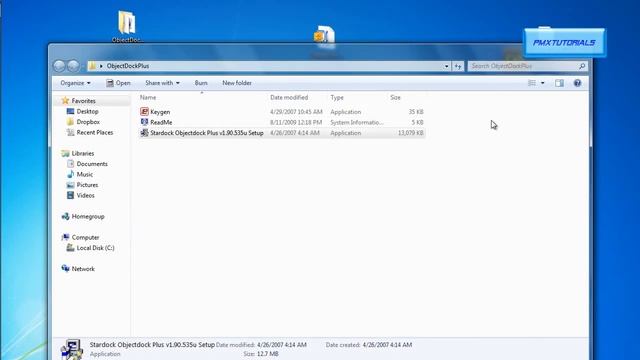The width and height of the screenshot is (640, 360).
Task: Sort files by Size column
Action: pyautogui.click(x=395, y=98)
